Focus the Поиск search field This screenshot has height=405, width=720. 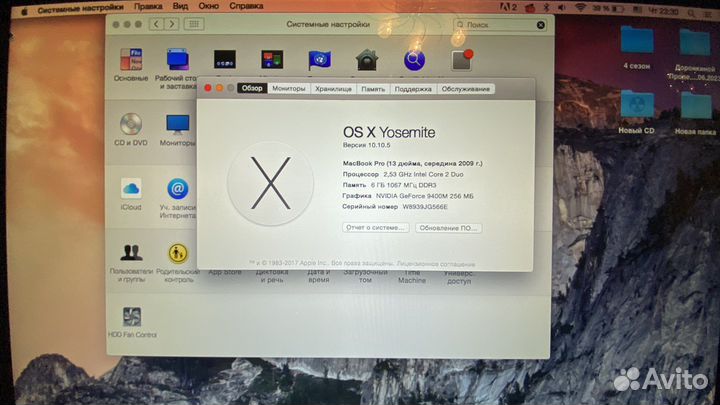click(x=499, y=25)
